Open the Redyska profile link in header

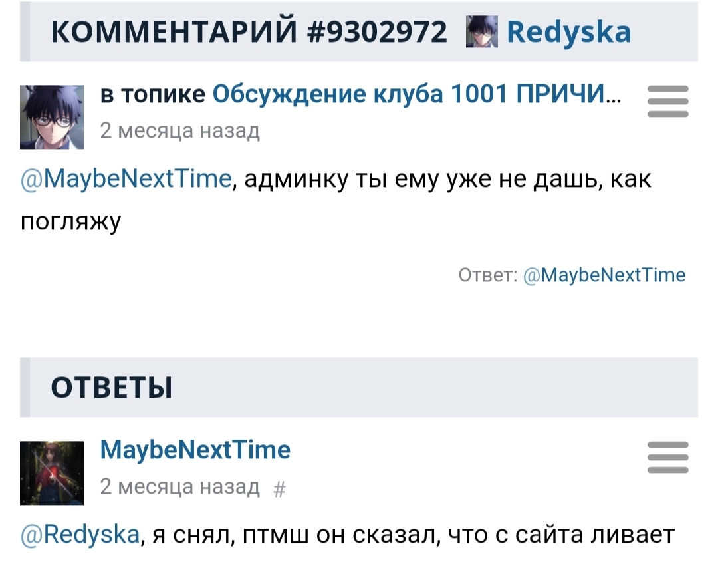pyautogui.click(x=568, y=32)
